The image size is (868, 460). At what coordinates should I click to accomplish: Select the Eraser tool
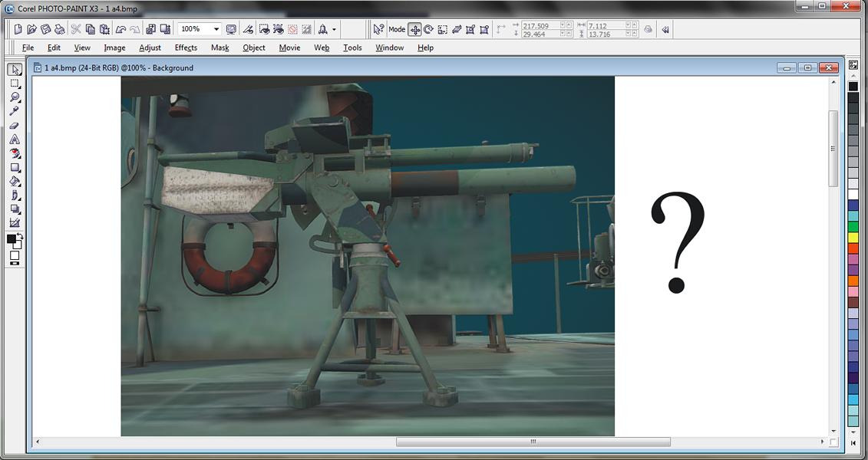point(15,126)
